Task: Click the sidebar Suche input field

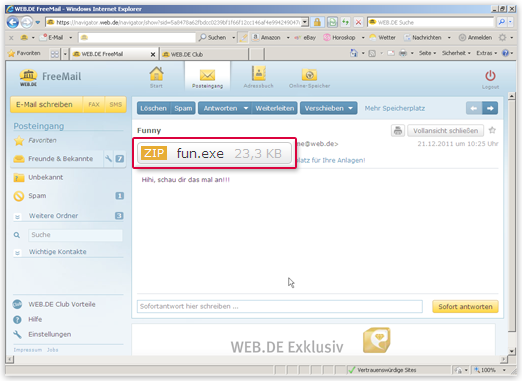Action: tap(75, 235)
